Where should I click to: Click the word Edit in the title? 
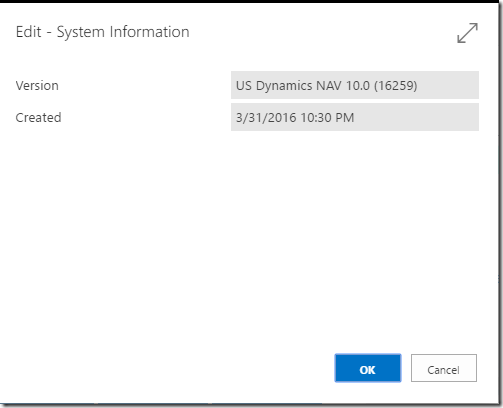click(29, 32)
